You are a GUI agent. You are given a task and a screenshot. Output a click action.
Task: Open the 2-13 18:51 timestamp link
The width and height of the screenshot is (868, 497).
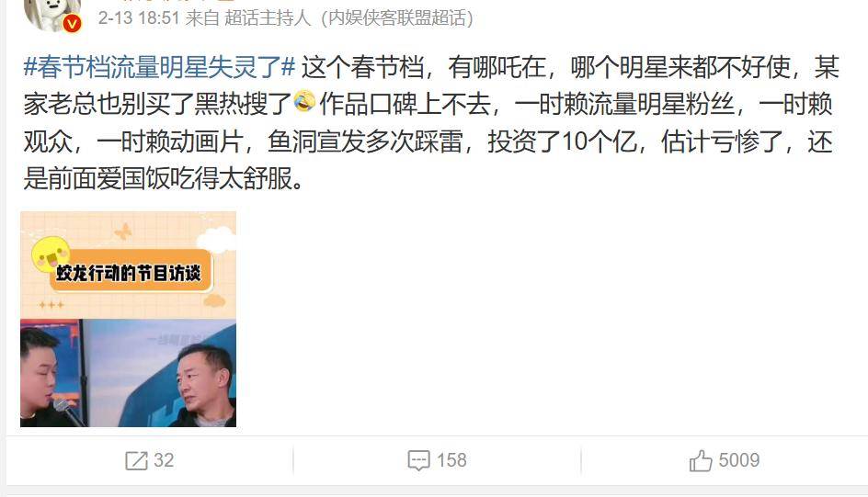[x=139, y=18]
